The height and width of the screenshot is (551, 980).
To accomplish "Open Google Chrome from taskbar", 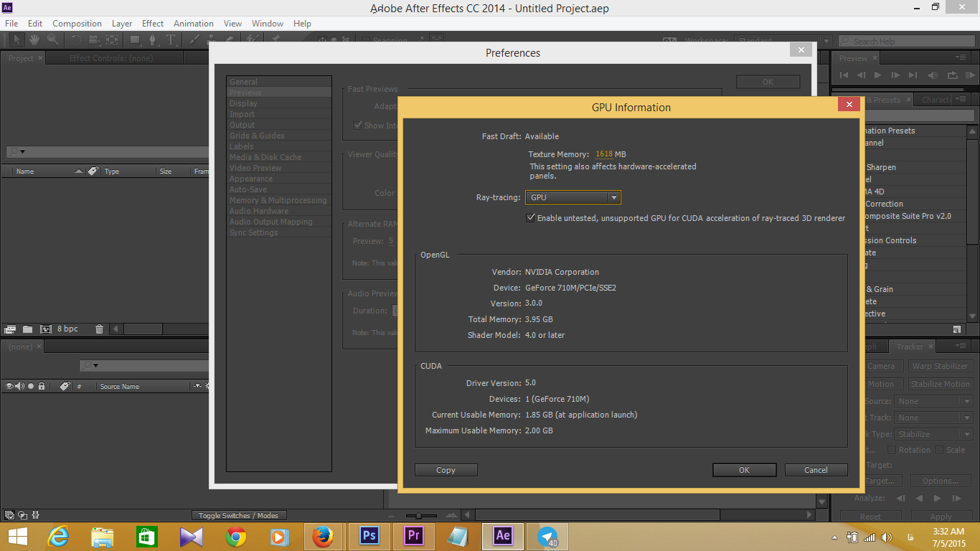I will tap(236, 536).
